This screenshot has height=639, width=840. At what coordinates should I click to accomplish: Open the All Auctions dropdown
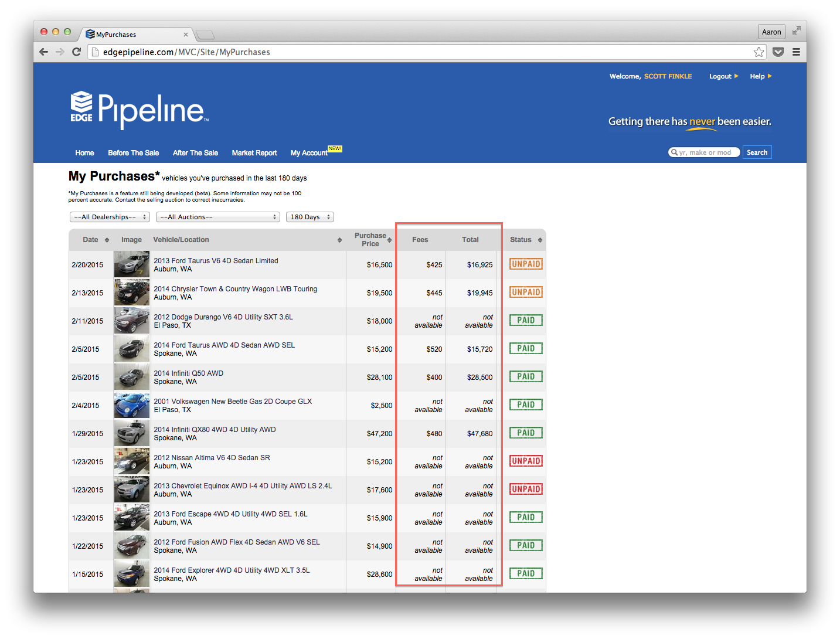217,217
